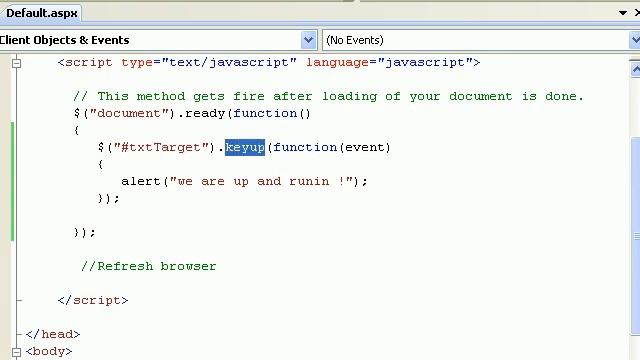
Task: Click the highlighted keyup word
Action: [x=245, y=147]
